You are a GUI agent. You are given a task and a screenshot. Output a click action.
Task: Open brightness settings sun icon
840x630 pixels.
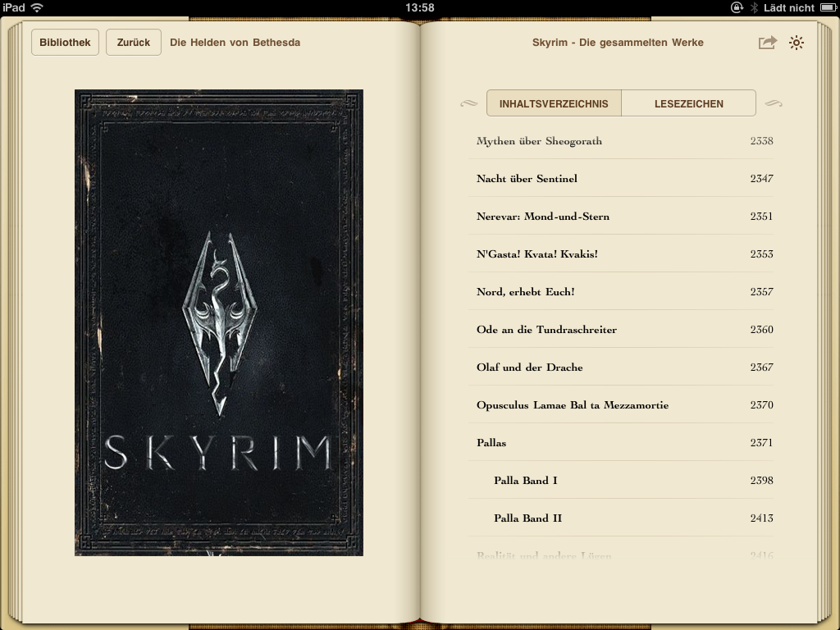point(797,43)
